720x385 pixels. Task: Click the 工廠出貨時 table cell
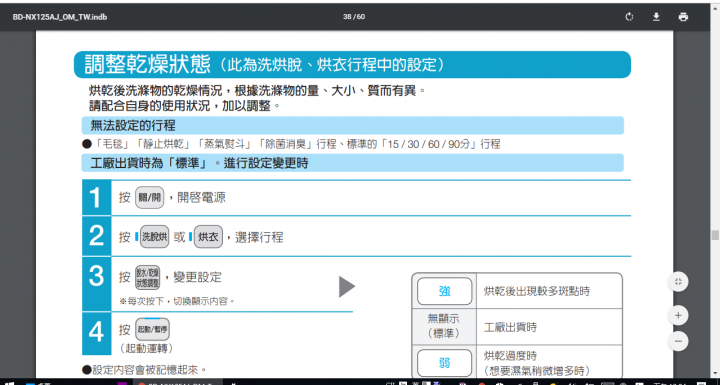[549, 327]
